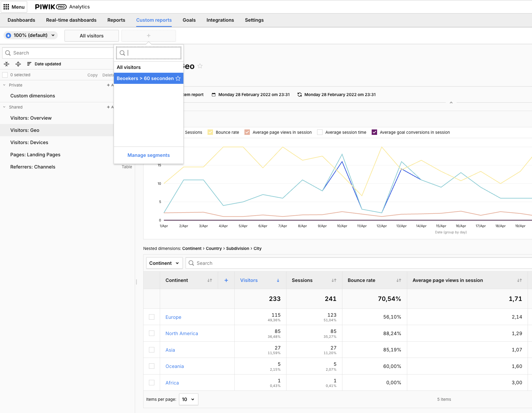Select the Asia row checkbox
The image size is (532, 413).
pyautogui.click(x=152, y=350)
